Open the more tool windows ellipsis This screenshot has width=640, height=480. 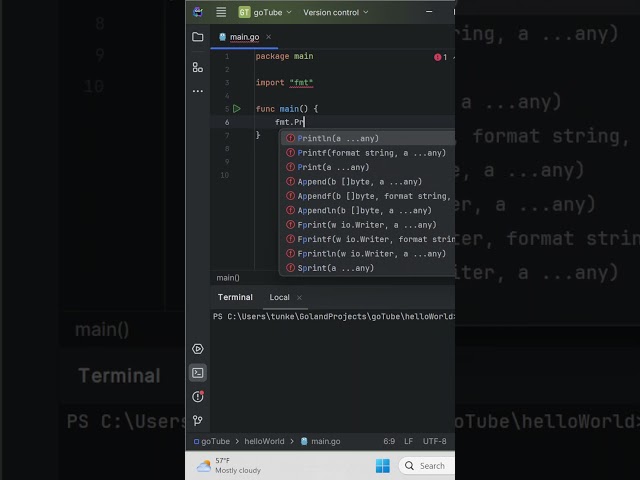(x=198, y=91)
